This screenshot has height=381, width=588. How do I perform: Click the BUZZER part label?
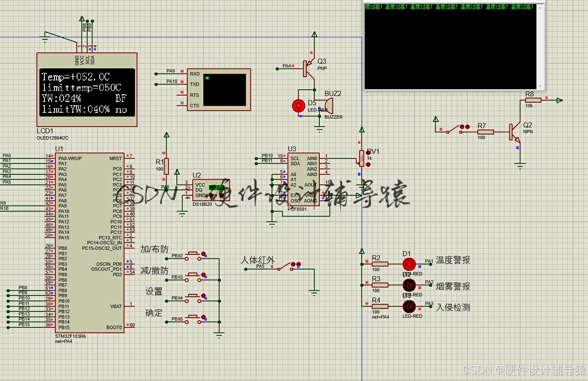334,117
